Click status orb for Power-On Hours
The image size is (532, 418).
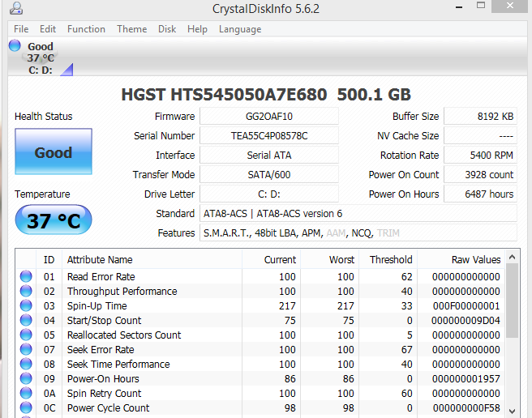[x=26, y=378]
